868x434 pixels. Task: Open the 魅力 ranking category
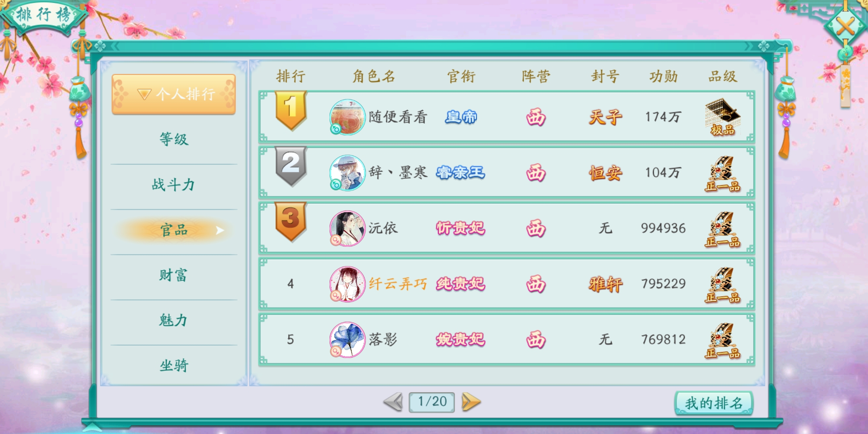pos(174,320)
